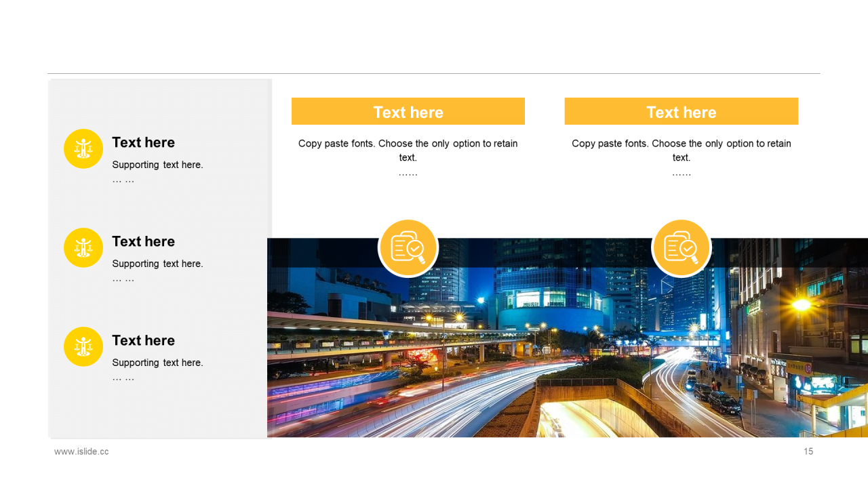The height and width of the screenshot is (488, 868).
Task: Select the middle 'Text here' sidebar heading
Action: [143, 241]
